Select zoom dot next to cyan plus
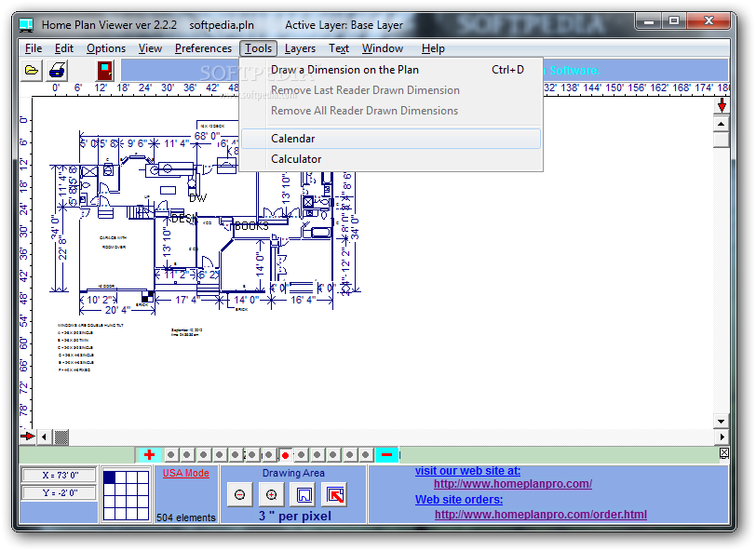 [170, 454]
